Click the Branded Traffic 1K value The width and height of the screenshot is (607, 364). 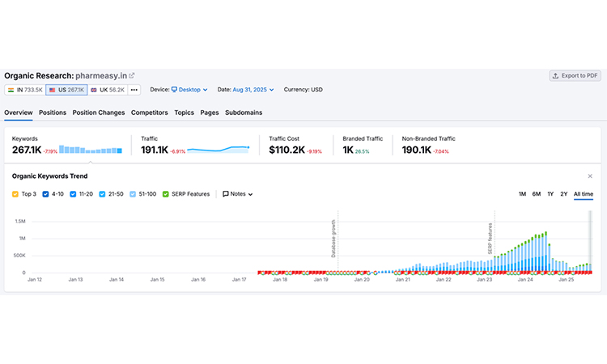[348, 150]
